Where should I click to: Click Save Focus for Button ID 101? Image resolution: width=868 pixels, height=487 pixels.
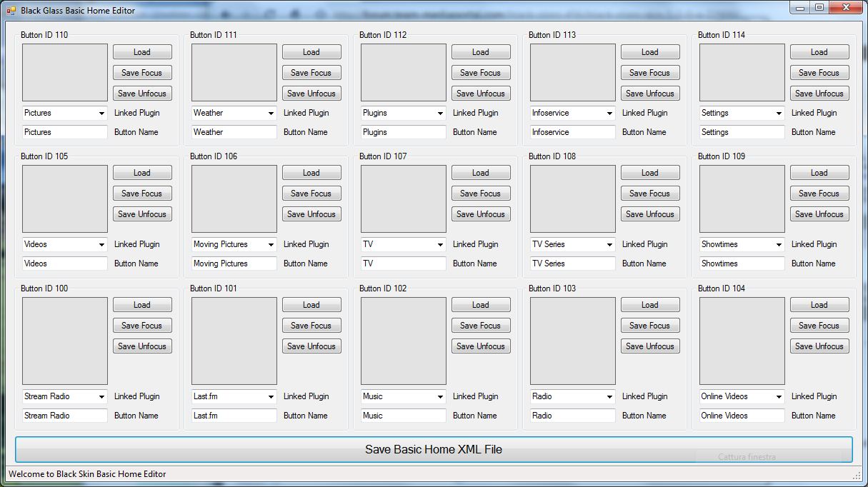pos(311,326)
